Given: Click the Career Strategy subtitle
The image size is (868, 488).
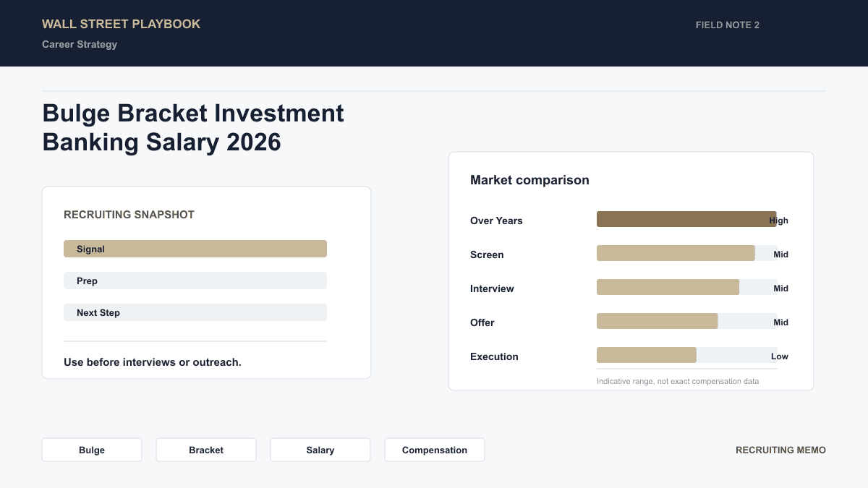Looking at the screenshot, I should tap(80, 44).
